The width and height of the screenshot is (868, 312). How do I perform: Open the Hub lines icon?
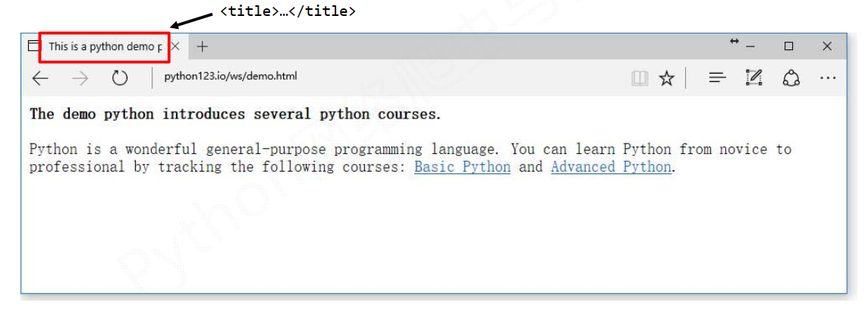(x=718, y=78)
